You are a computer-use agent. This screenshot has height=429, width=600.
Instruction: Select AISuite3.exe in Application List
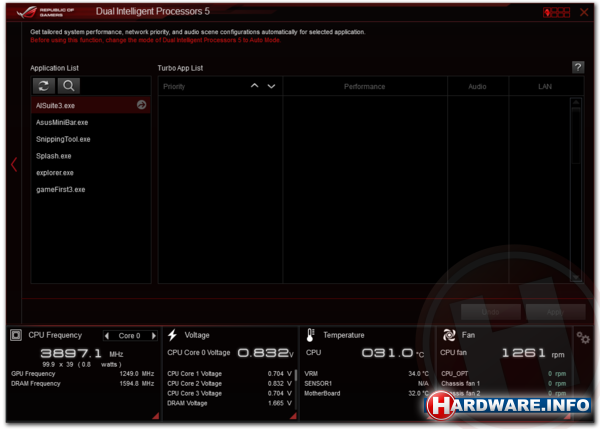tap(91, 105)
